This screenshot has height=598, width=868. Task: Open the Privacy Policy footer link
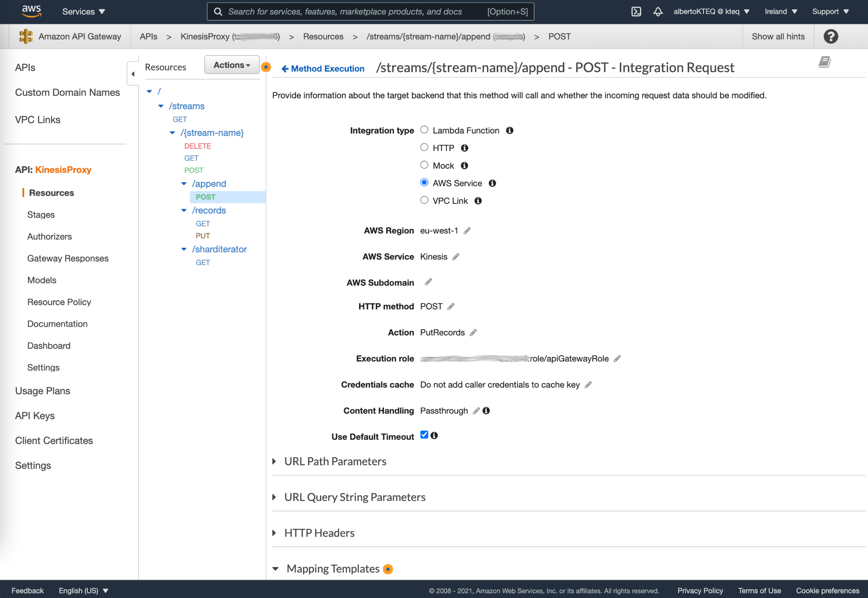700,591
